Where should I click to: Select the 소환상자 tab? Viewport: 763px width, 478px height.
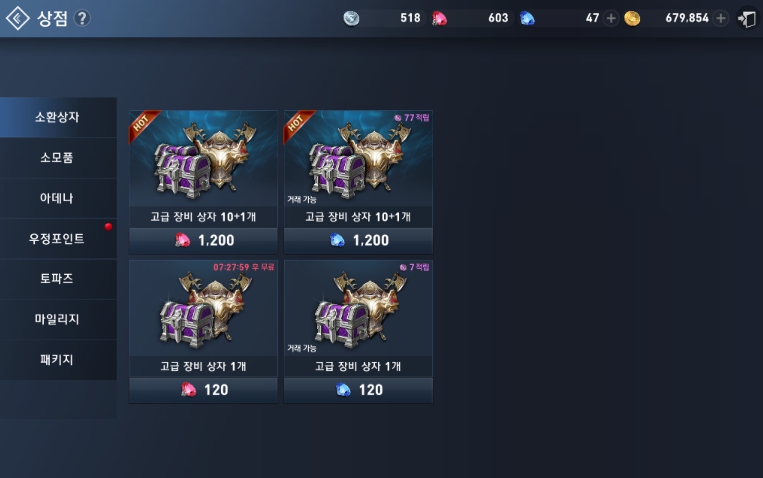pos(58,117)
